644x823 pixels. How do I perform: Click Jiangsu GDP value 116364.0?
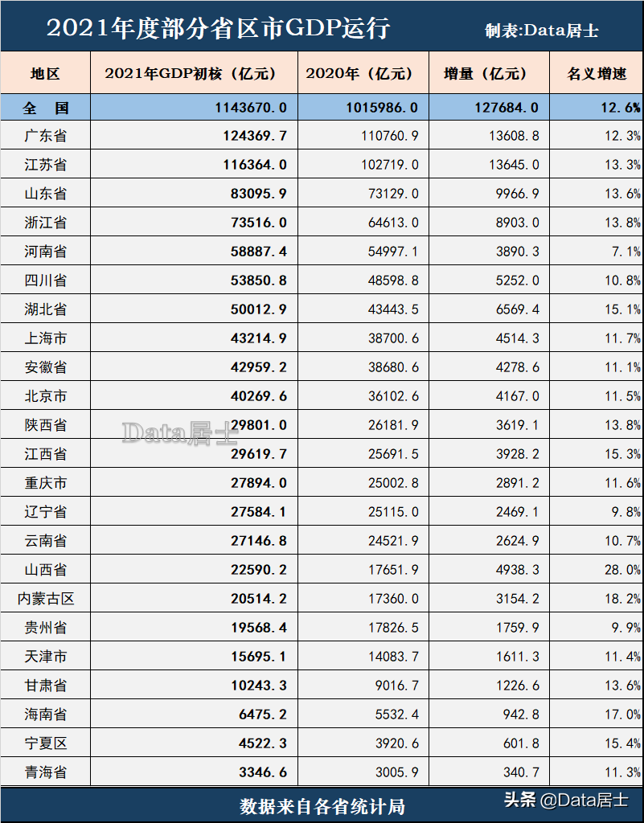pyautogui.click(x=255, y=165)
